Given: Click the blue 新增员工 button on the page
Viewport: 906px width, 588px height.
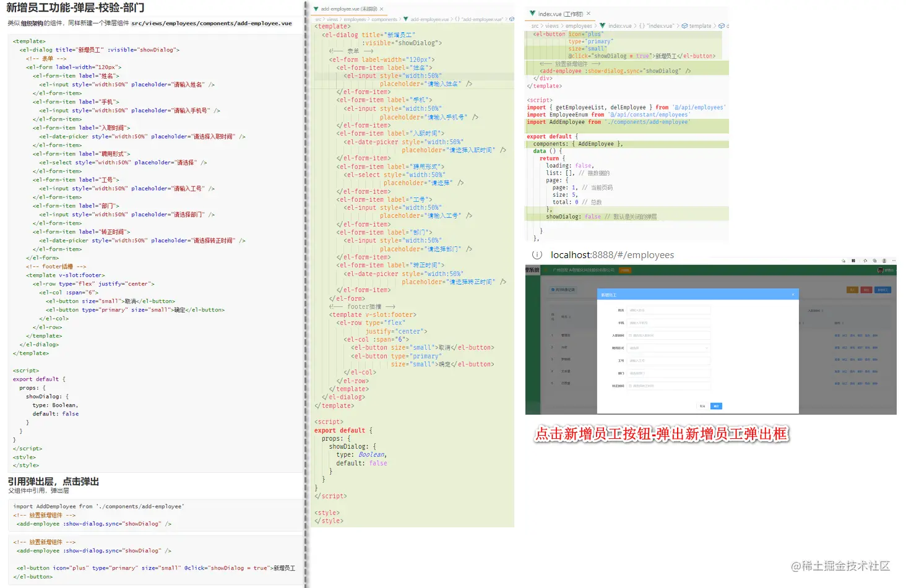Looking at the screenshot, I should coord(882,290).
